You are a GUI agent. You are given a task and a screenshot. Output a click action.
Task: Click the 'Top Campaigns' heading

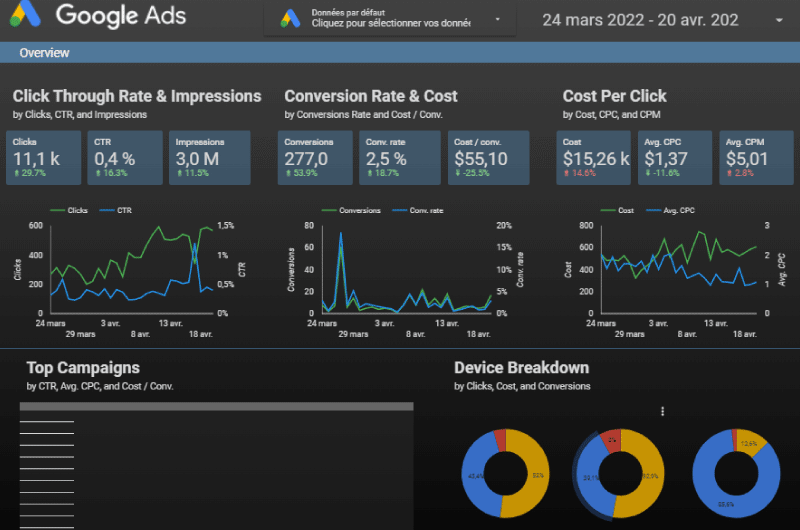point(83,368)
